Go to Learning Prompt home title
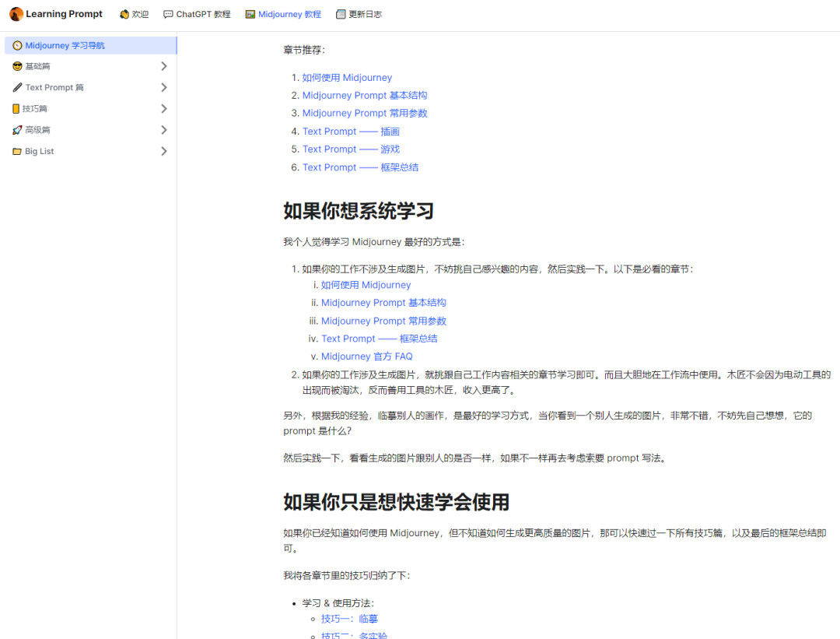This screenshot has width=840, height=639. click(64, 14)
